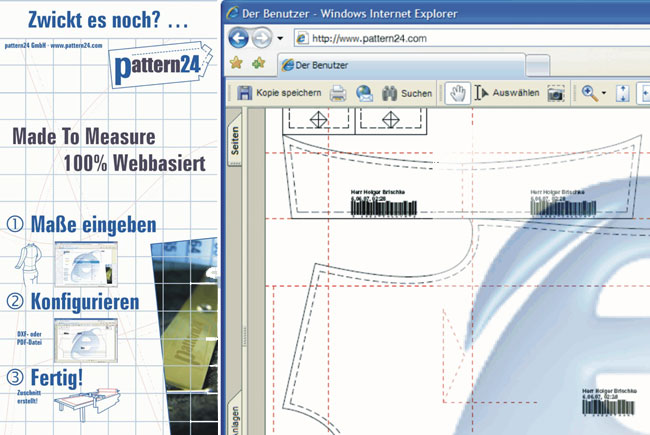Select the Snapshot camera tool
The width and height of the screenshot is (650, 435).
(x=556, y=93)
